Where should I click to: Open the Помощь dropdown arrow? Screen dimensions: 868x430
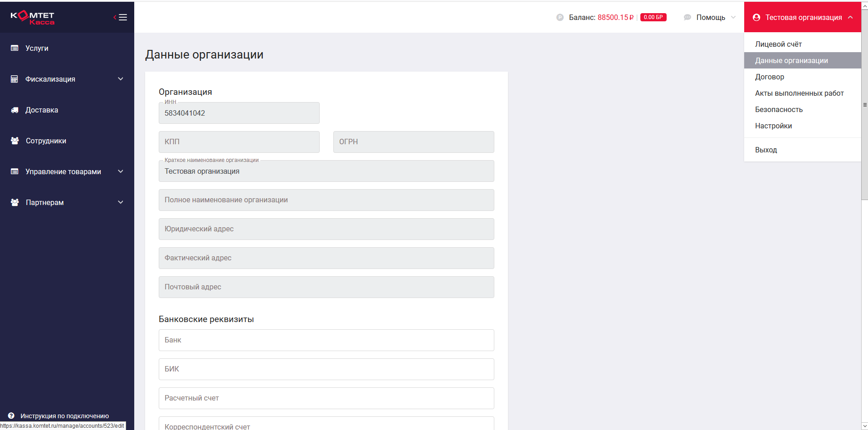click(733, 17)
